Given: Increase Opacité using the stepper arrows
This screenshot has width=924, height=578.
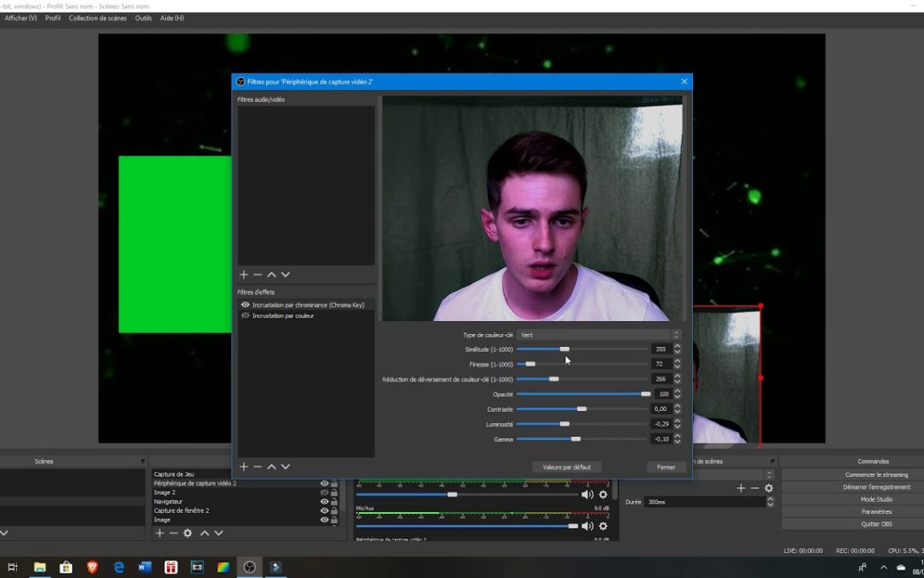Looking at the screenshot, I should pos(677,391).
